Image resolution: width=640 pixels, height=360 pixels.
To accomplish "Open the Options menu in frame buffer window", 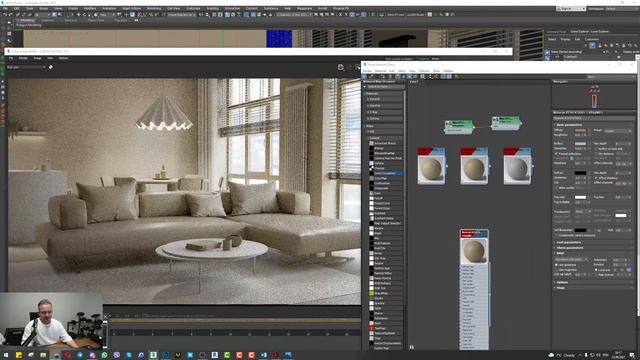I will pyautogui.click(x=63, y=58).
